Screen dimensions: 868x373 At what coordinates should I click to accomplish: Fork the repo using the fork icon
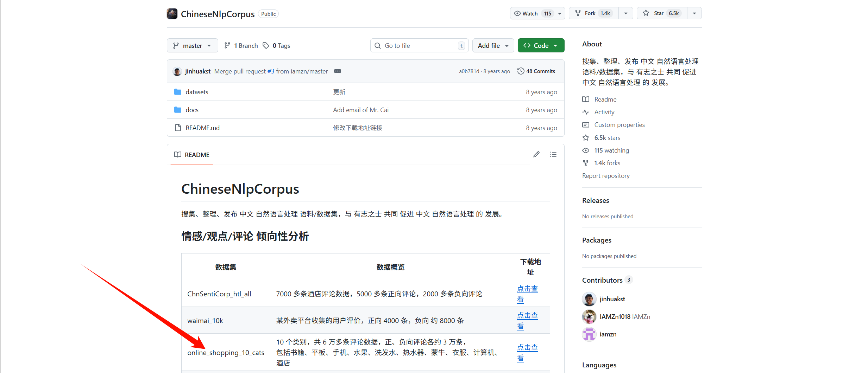(578, 13)
